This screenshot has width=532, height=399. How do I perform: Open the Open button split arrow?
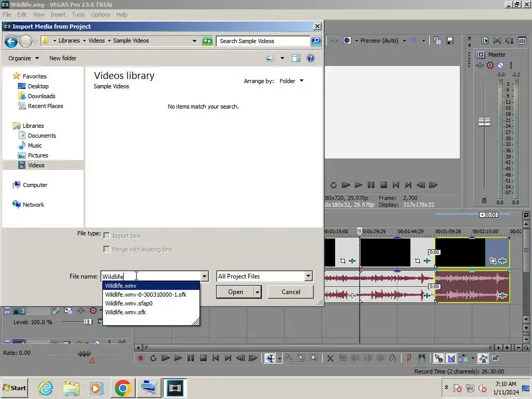point(258,292)
